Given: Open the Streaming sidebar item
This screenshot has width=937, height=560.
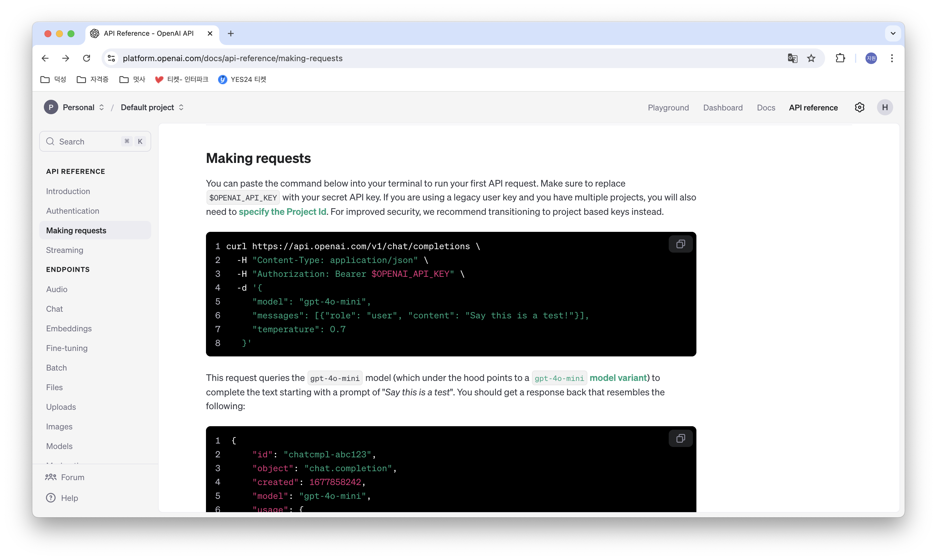Looking at the screenshot, I should [x=65, y=250].
